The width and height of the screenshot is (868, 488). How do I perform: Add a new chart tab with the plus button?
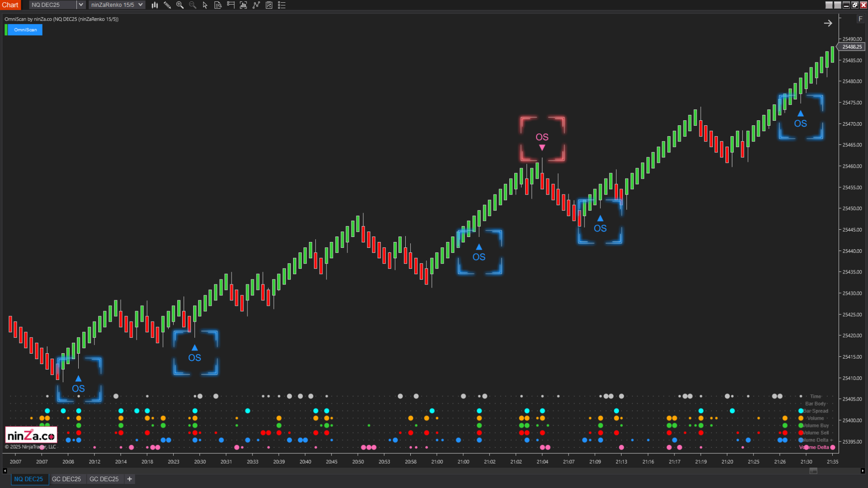(129, 479)
